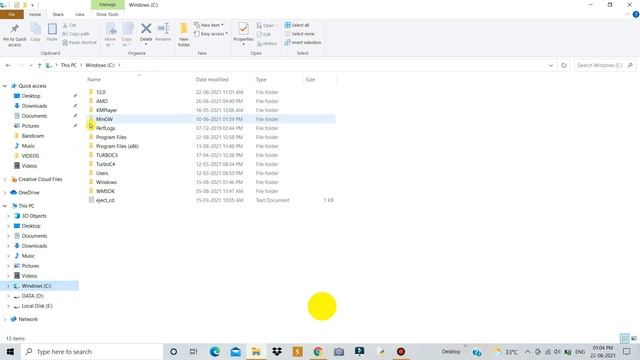Expand the Creative Cloud Files node

coord(5,179)
